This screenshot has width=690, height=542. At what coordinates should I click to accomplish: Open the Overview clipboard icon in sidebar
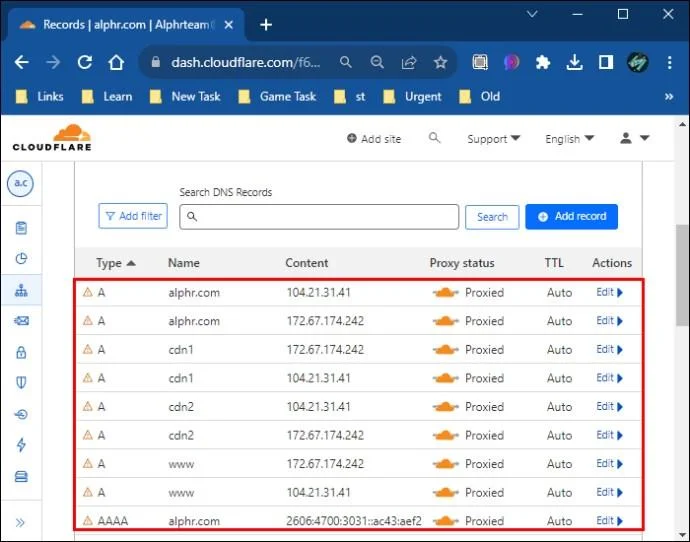click(21, 228)
